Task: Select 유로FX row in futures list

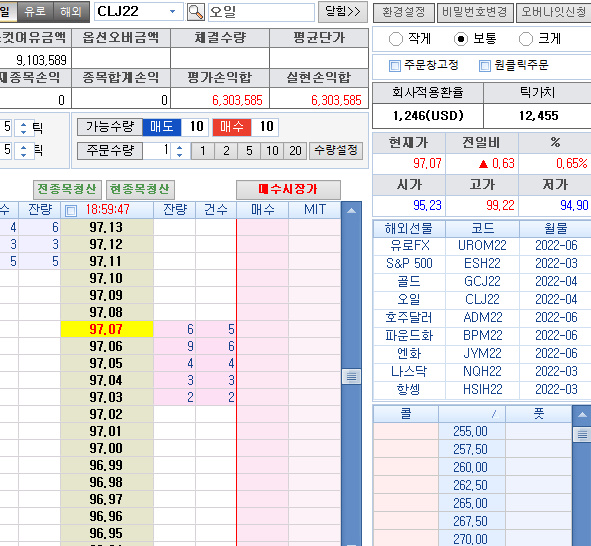Action: [x=482, y=246]
